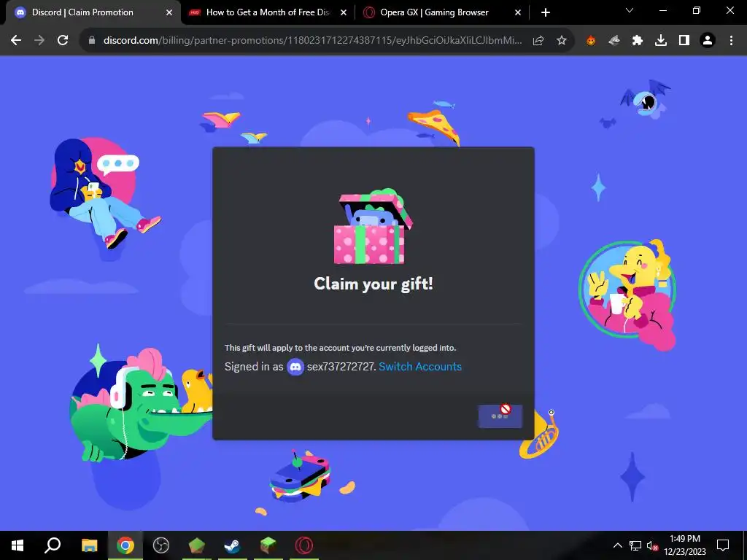
Task: Open OBS Studio from taskbar
Action: [161, 545]
